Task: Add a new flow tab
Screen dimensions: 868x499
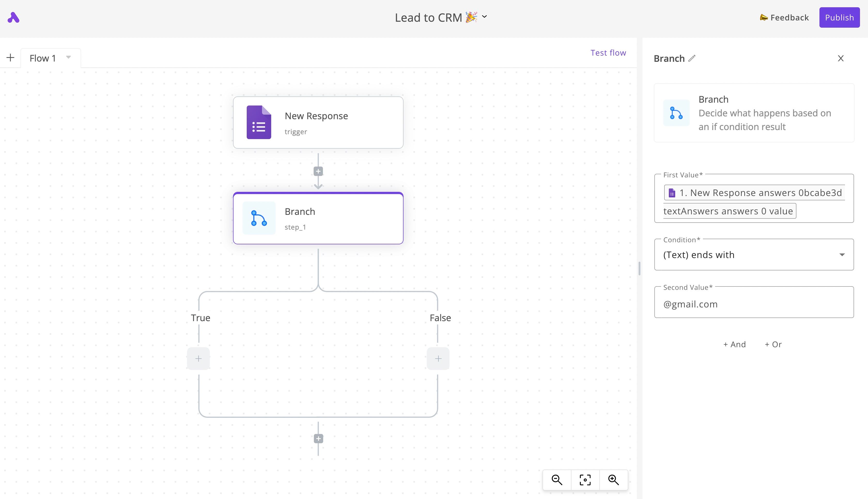Action: pyautogui.click(x=10, y=58)
